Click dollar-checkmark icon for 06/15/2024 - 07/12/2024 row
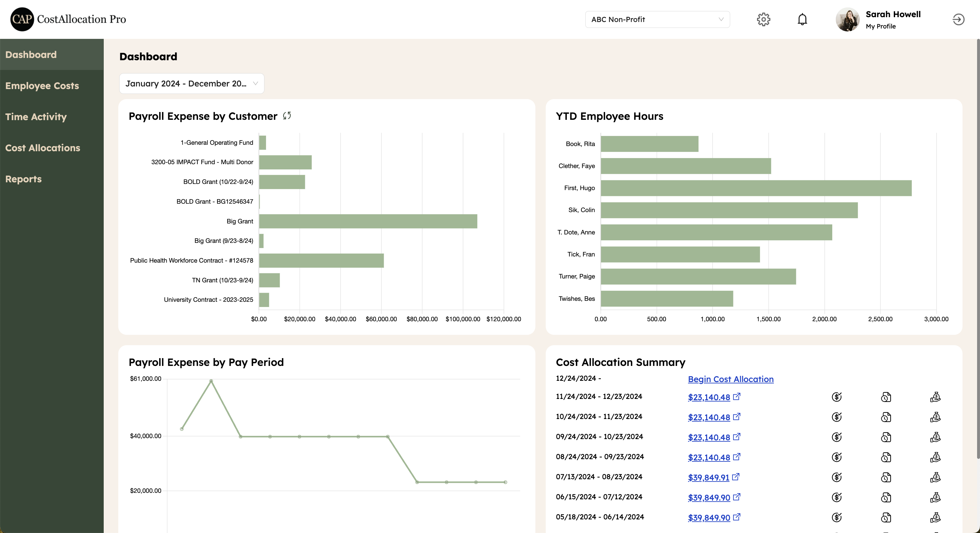This screenshot has height=533, width=980. pos(836,497)
